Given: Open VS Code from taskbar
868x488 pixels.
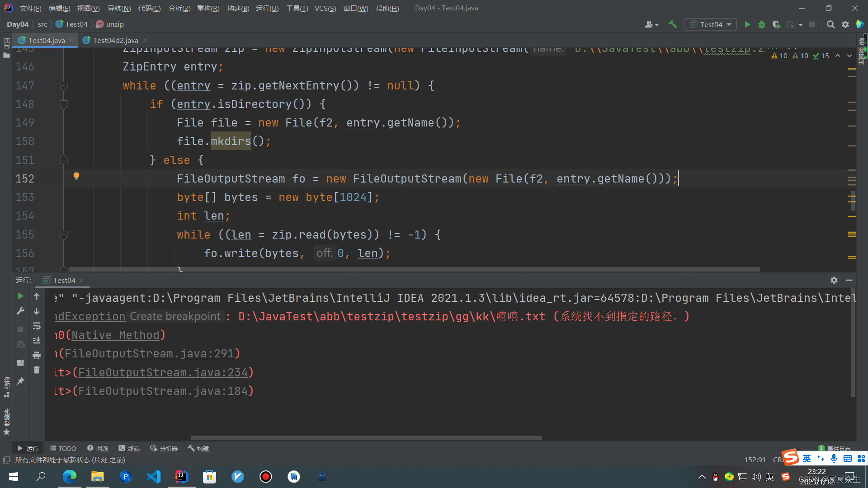Looking at the screenshot, I should click(154, 477).
